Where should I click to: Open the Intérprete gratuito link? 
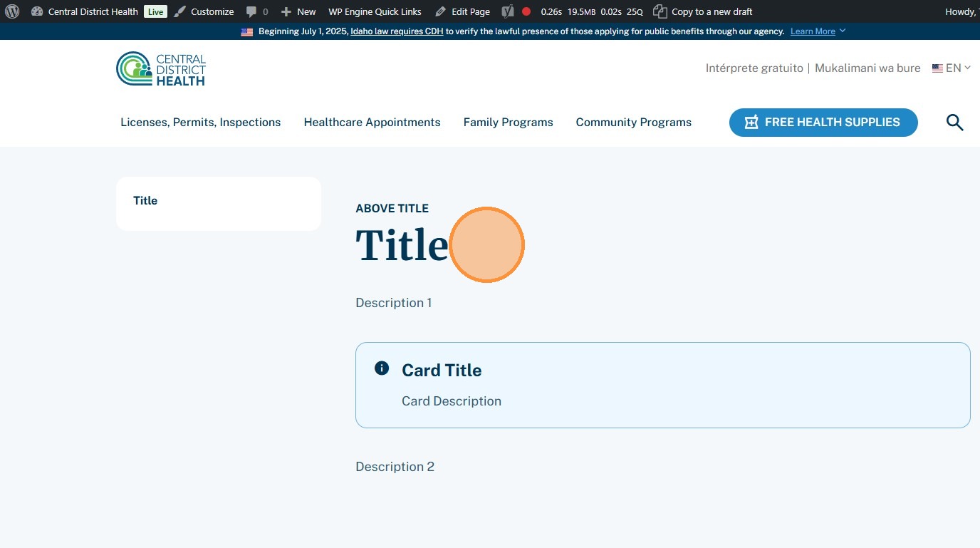click(x=754, y=68)
